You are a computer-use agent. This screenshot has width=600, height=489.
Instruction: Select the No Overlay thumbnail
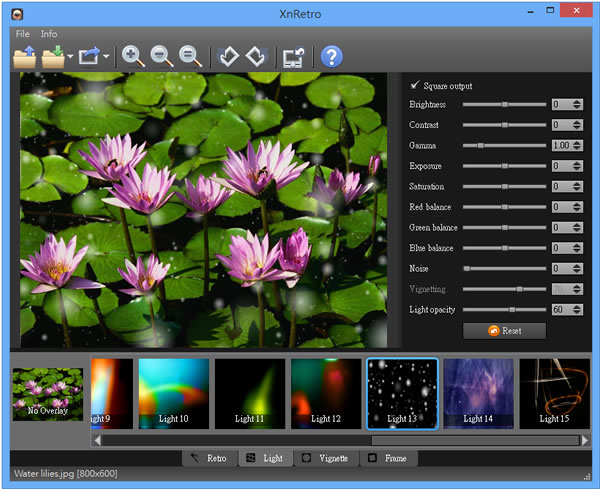[48, 394]
